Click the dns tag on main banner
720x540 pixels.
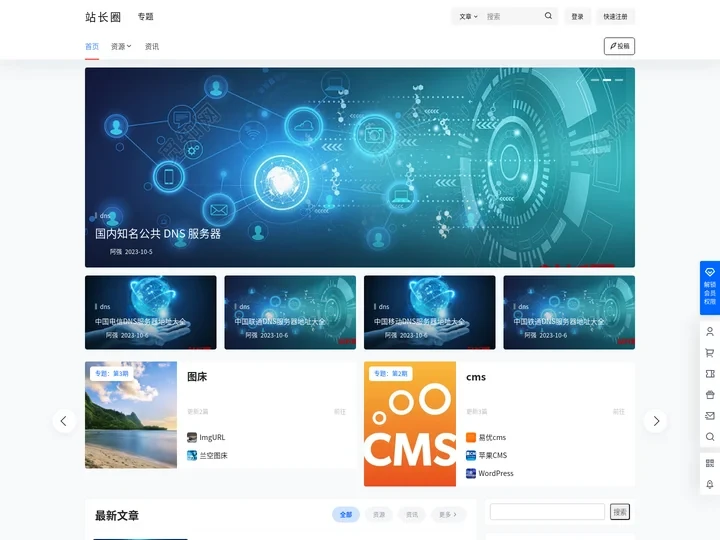tap(103, 215)
